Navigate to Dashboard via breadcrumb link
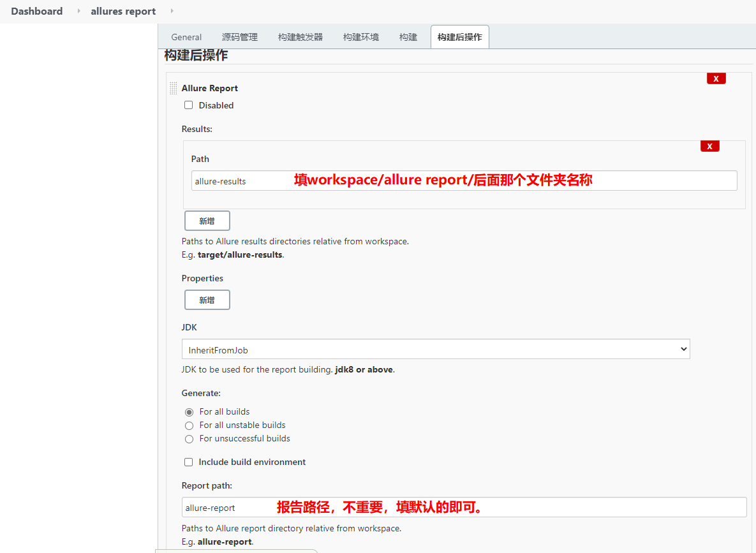 tap(36, 11)
